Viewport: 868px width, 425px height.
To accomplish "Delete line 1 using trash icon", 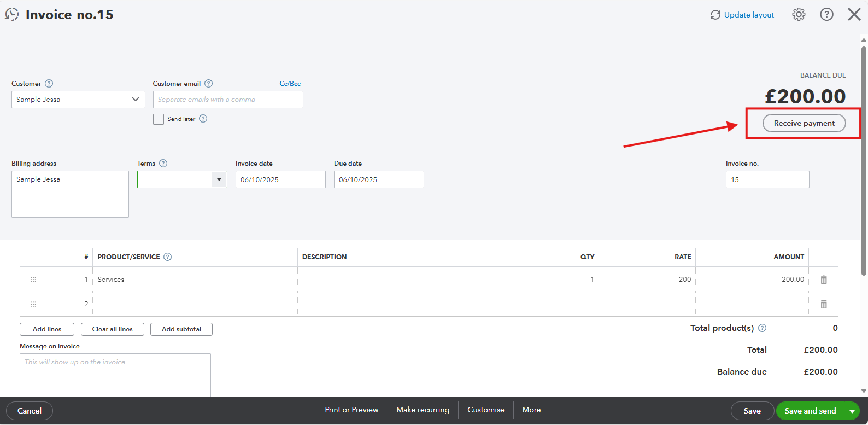I will click(x=823, y=280).
